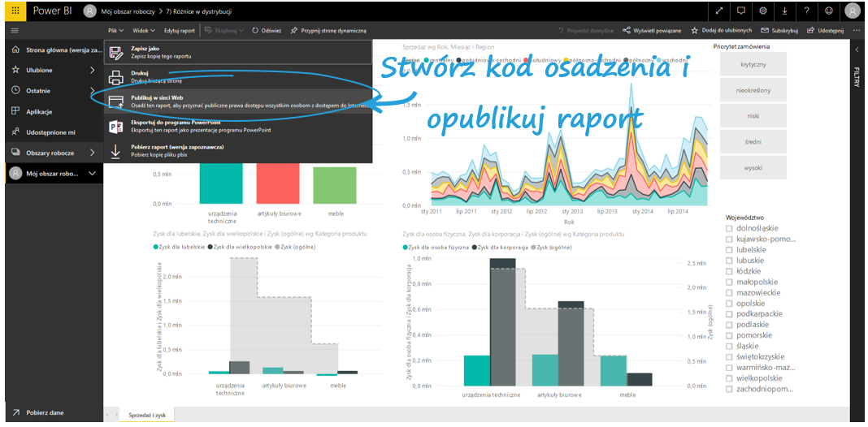
Task: Select the krytyczny priority slicer button
Action: [x=753, y=64]
